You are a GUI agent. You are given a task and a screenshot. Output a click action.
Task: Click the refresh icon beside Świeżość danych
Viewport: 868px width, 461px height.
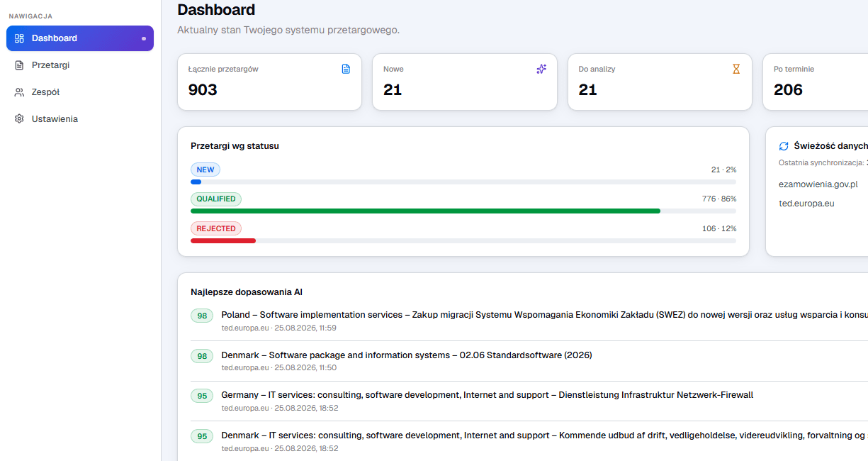tap(784, 146)
